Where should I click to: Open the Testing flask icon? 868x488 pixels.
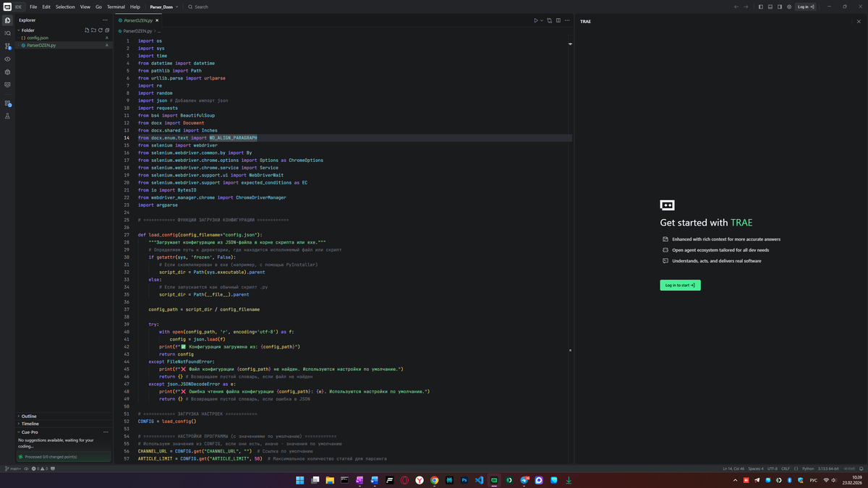click(7, 116)
